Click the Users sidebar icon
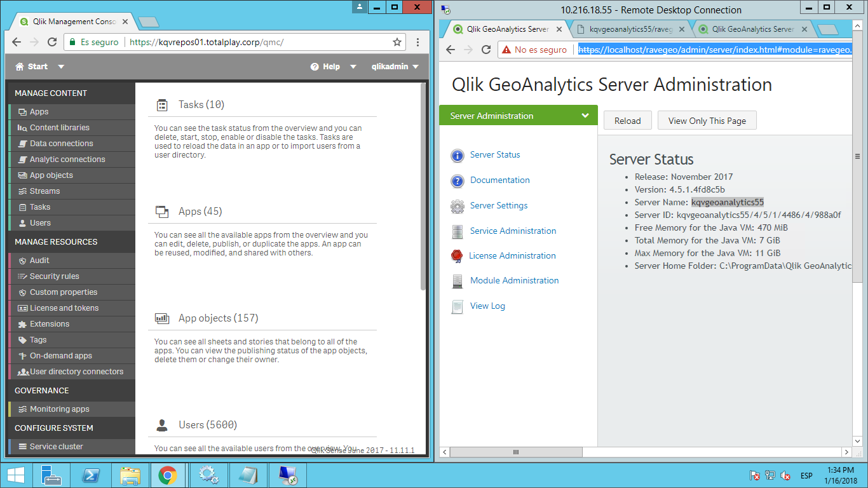Viewport: 868px width, 488px height. (22, 223)
